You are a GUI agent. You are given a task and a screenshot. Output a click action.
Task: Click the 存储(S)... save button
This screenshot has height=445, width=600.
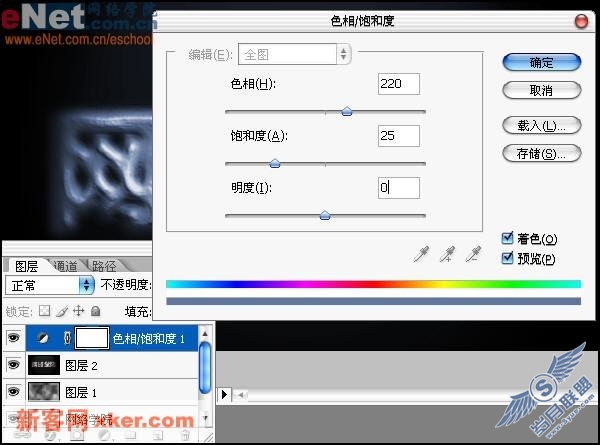541,153
